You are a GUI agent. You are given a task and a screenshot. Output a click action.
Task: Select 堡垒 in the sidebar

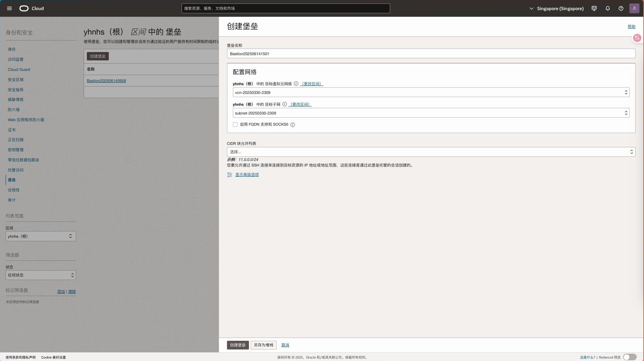12,180
